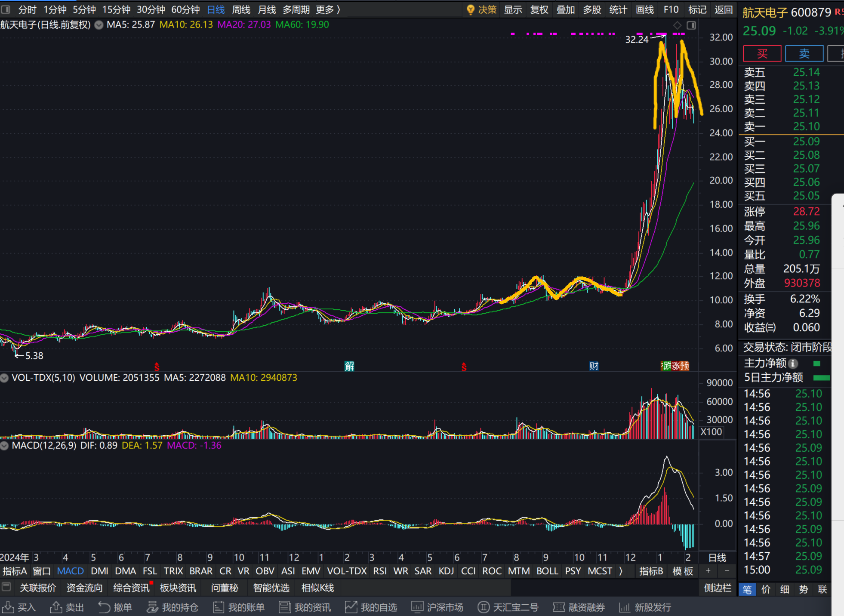844x616 pixels.
Task: Click the 卖出 sell icon in bottom bar
Action: [56, 607]
